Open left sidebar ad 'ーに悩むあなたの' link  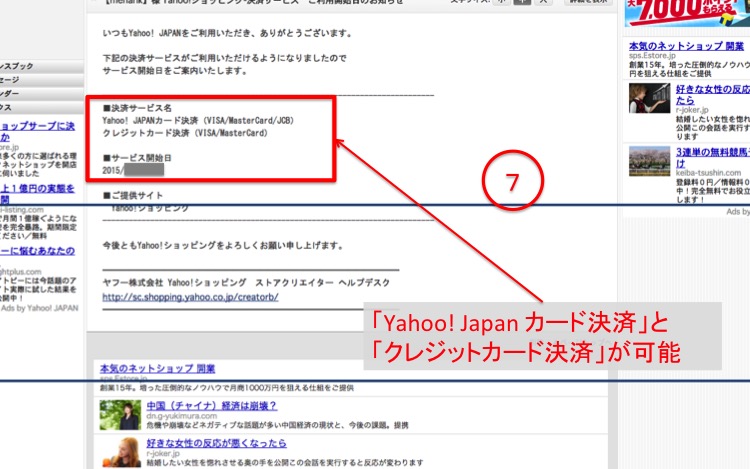pos(37,251)
